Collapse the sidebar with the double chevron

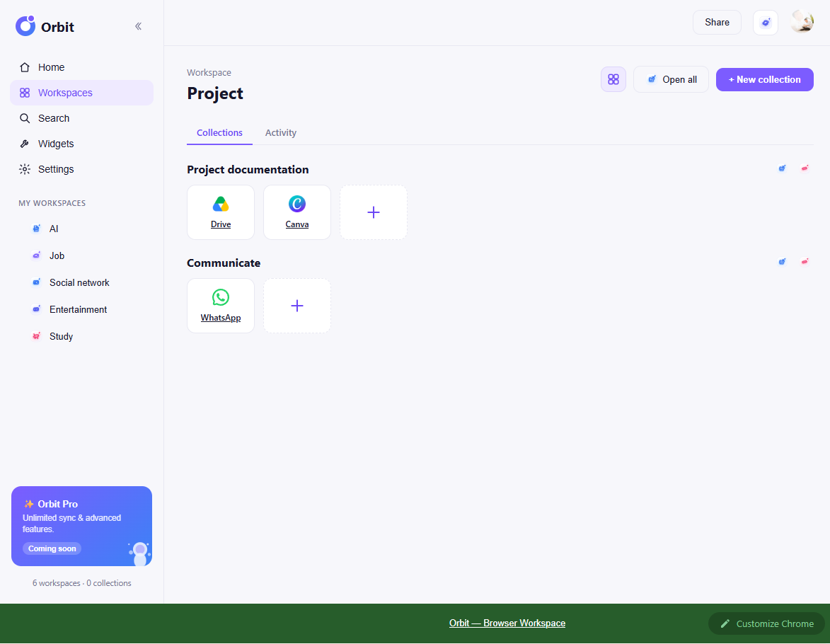138,26
